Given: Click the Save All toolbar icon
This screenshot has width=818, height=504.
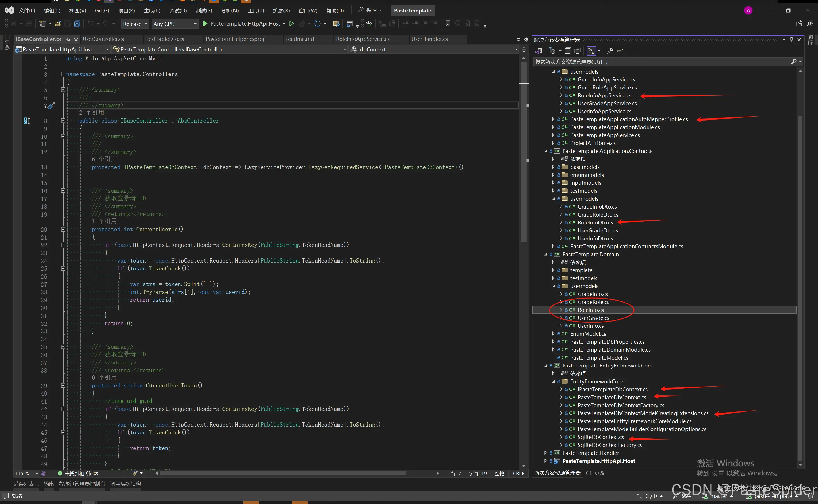Looking at the screenshot, I should pos(77,24).
